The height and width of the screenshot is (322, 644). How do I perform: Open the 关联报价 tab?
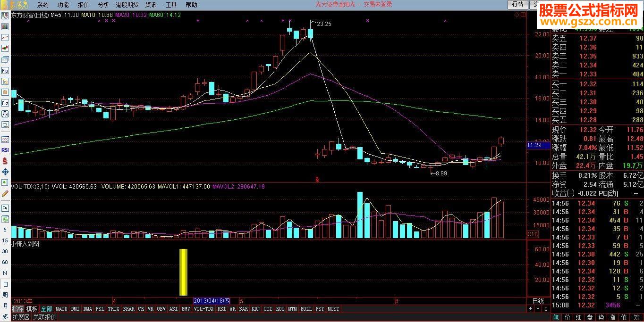click(x=44, y=317)
